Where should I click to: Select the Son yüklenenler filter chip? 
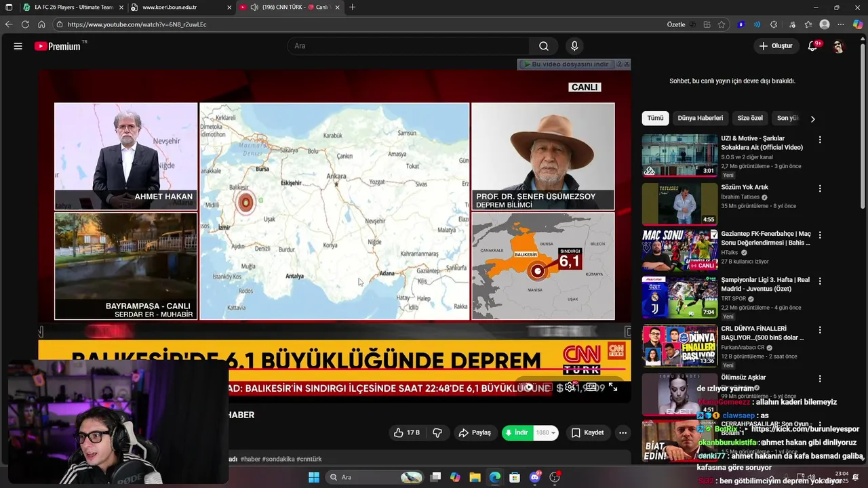point(787,118)
